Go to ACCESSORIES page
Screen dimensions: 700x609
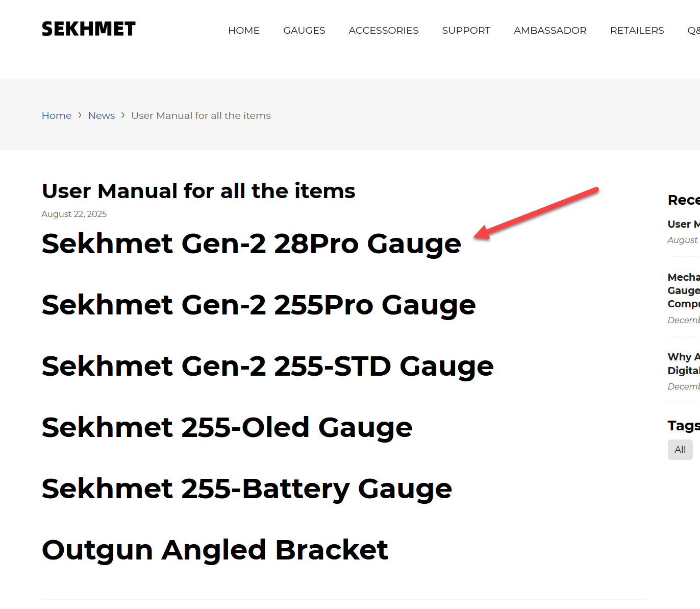(384, 31)
